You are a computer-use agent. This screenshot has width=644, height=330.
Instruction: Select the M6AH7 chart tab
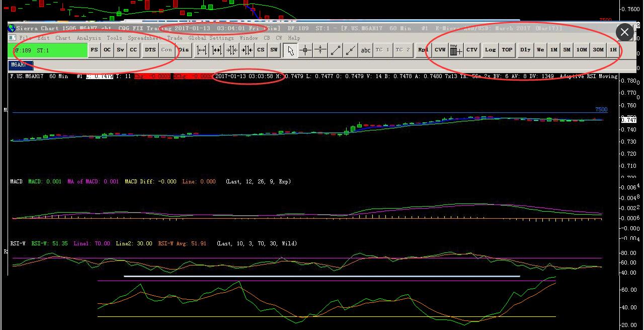pyautogui.click(x=21, y=64)
